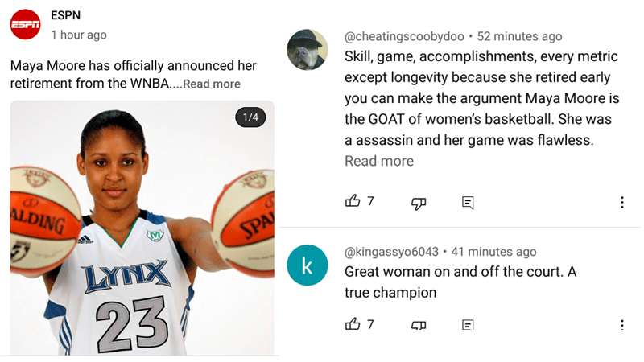Open replies on cheatingscoobydoo comment
The height and width of the screenshot is (362, 644).
(x=468, y=203)
